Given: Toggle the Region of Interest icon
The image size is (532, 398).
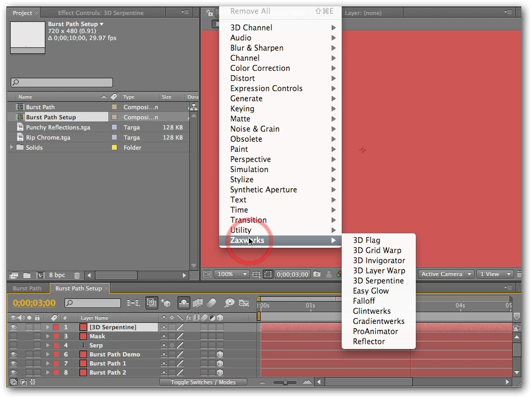Looking at the screenshot, I should click(x=268, y=274).
